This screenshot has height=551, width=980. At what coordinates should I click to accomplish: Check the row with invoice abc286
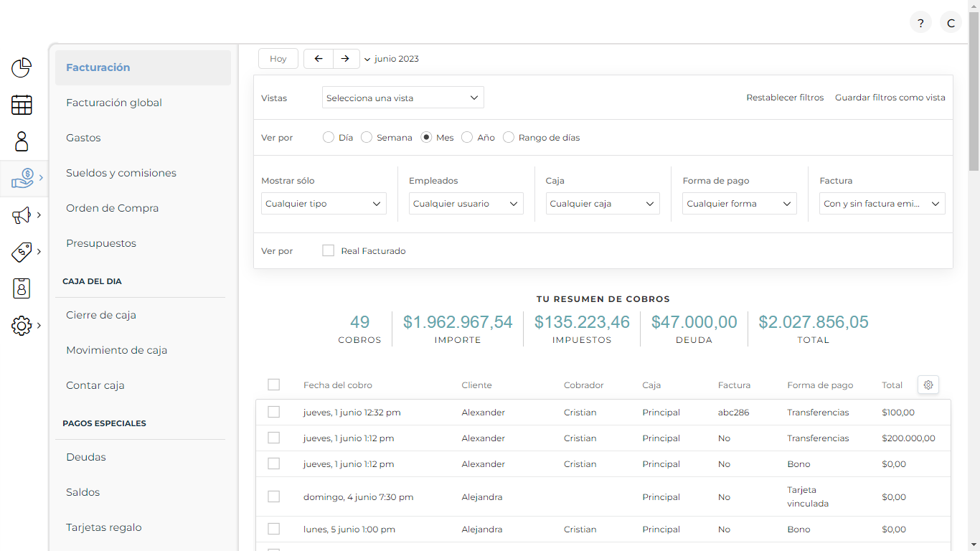pos(273,412)
